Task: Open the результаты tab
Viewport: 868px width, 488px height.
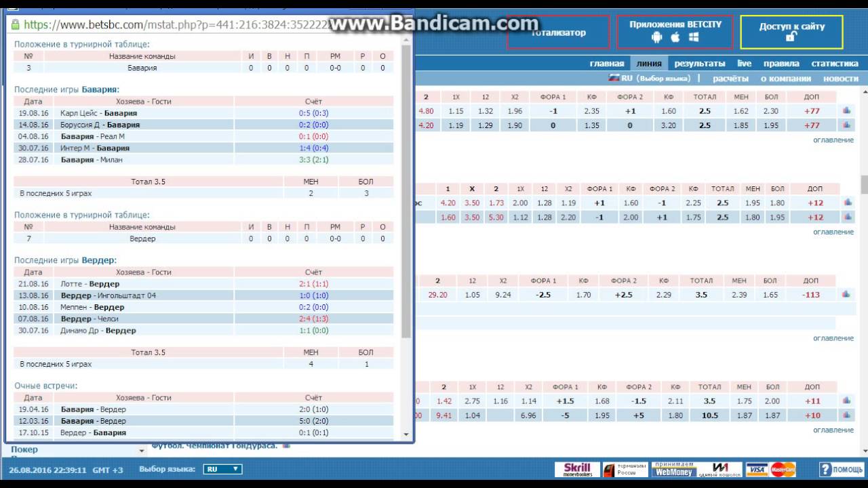Action: point(699,63)
